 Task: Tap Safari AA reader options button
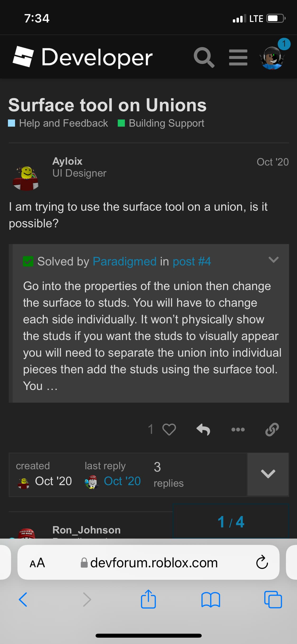[37, 563]
